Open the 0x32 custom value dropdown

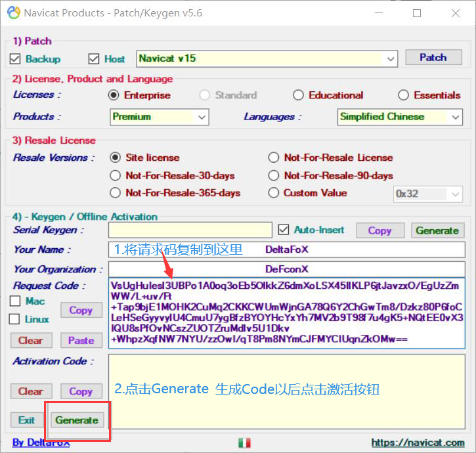pos(428,194)
